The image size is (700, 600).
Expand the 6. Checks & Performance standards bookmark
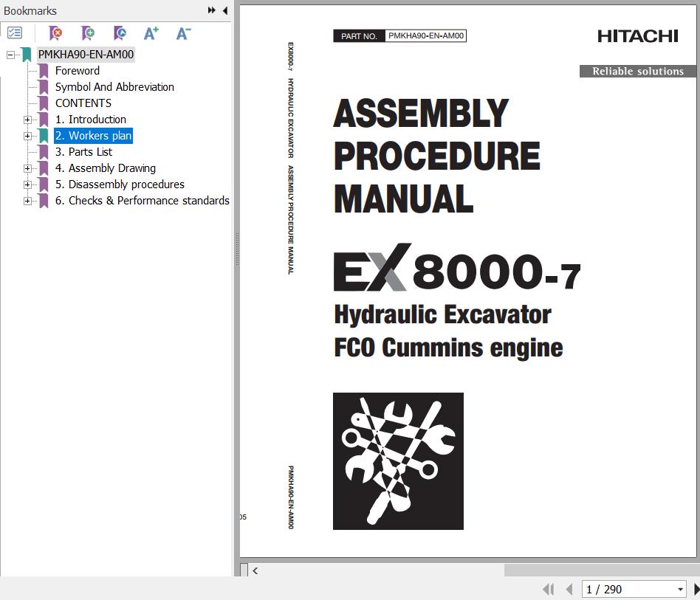[x=27, y=201]
